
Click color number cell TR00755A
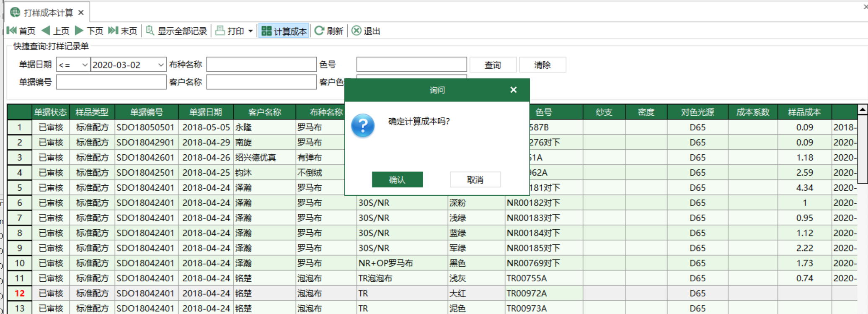(544, 278)
